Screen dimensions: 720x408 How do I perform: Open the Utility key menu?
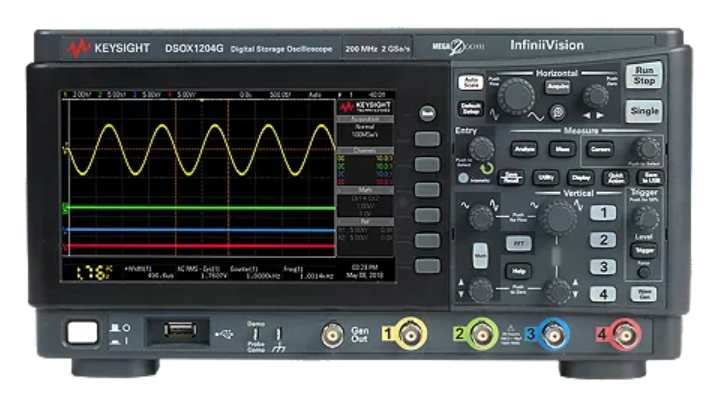546,177
